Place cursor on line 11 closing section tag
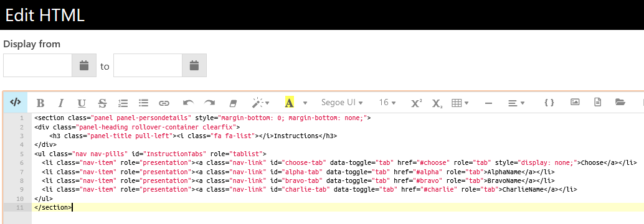The image size is (644, 224). 53,208
